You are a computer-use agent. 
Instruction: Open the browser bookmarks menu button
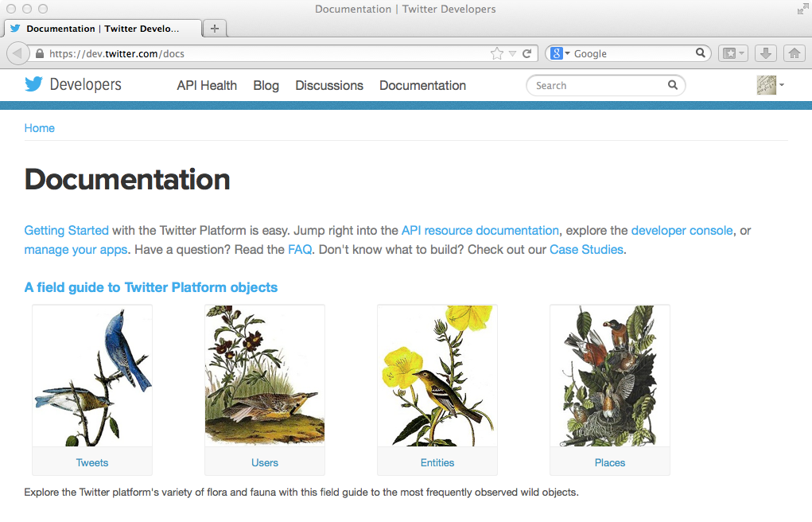[732, 53]
